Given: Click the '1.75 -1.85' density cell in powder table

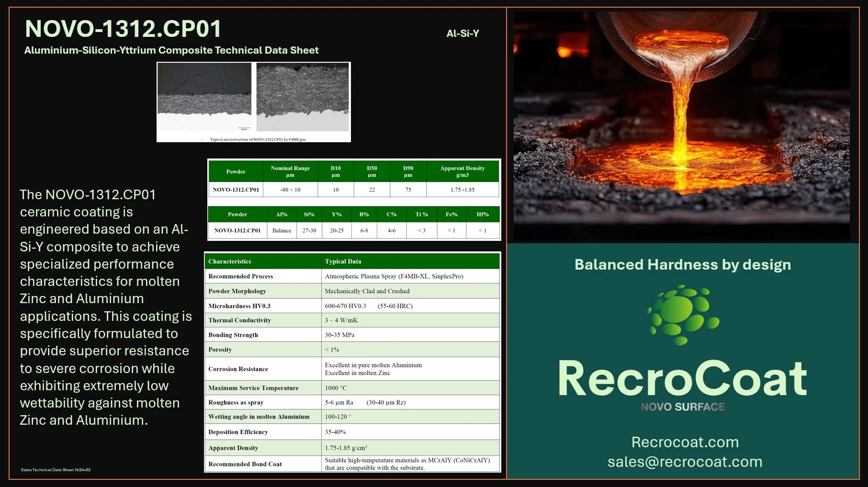Looking at the screenshot, I should point(462,190).
